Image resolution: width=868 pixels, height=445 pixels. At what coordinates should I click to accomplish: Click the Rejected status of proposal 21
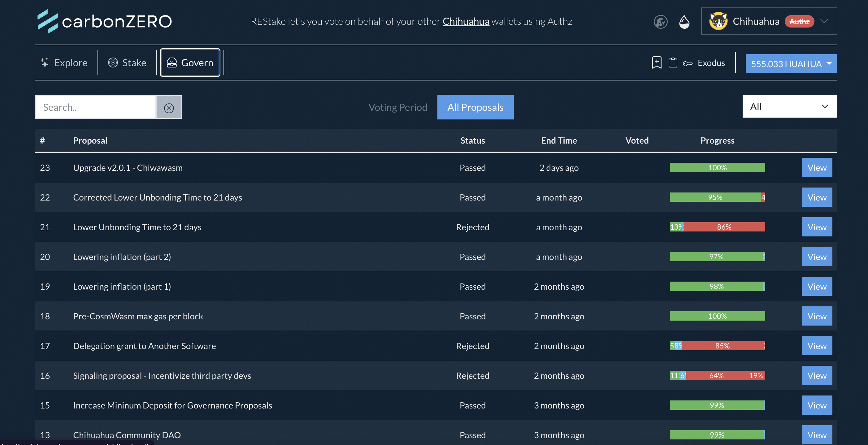click(472, 227)
